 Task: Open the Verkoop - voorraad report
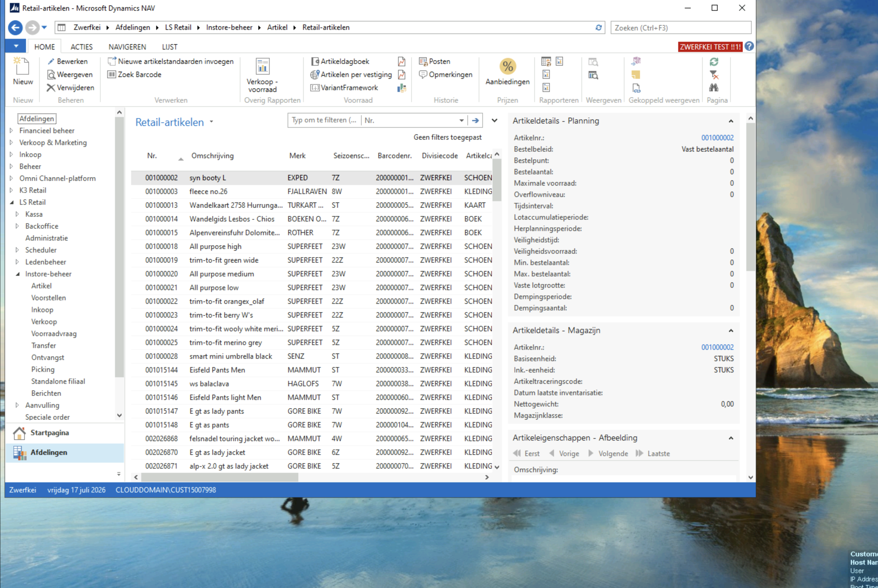pyautogui.click(x=262, y=75)
